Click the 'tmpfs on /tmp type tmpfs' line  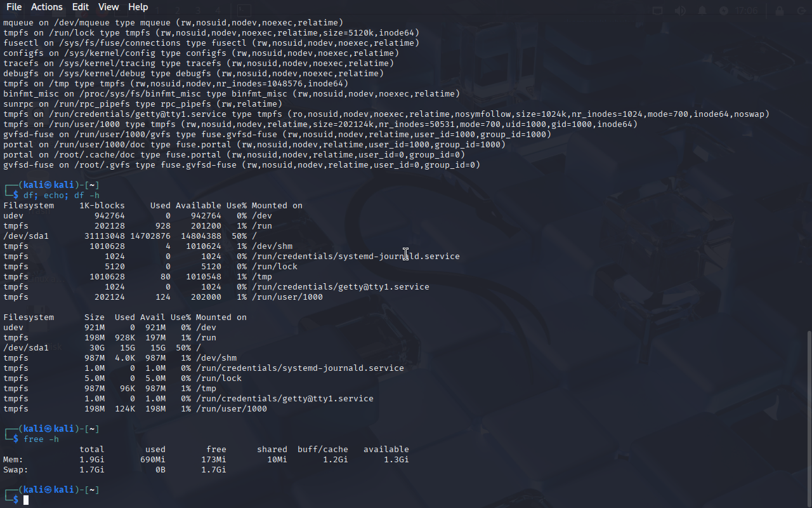pos(176,83)
